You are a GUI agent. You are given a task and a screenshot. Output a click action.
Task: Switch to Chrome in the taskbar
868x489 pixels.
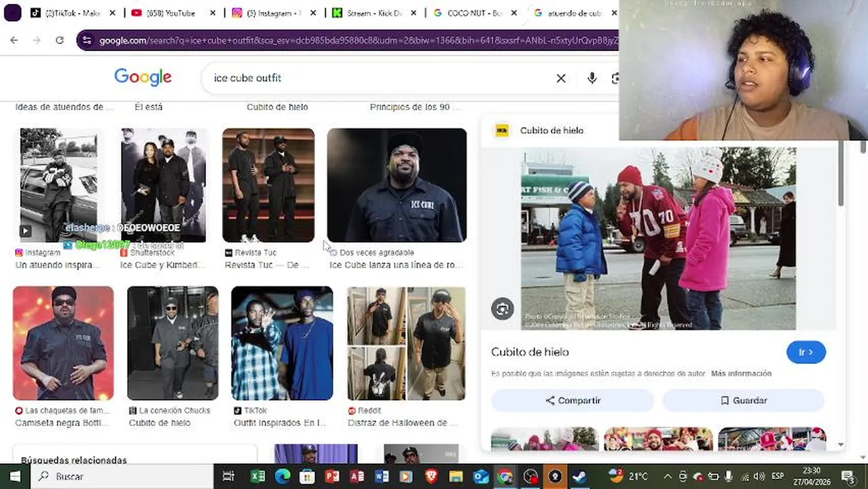pyautogui.click(x=505, y=477)
